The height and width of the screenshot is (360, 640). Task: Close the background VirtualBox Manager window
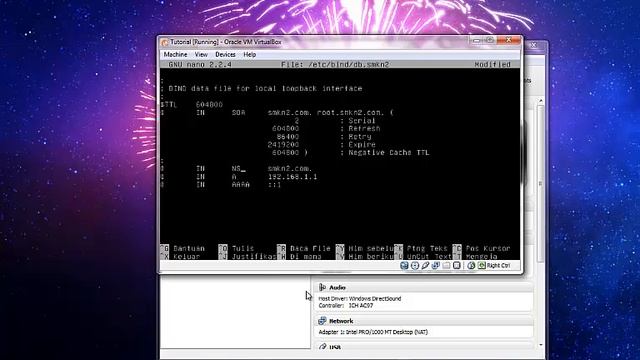click(x=534, y=45)
